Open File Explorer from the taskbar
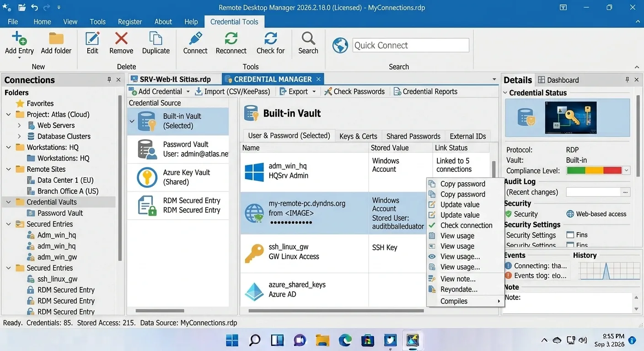This screenshot has width=644, height=351. point(322,340)
